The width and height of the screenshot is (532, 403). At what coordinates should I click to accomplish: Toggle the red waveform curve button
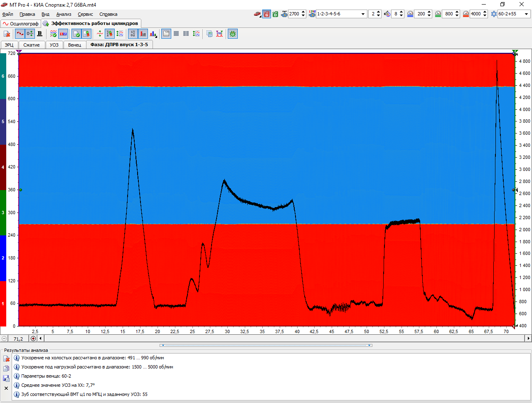[20, 34]
